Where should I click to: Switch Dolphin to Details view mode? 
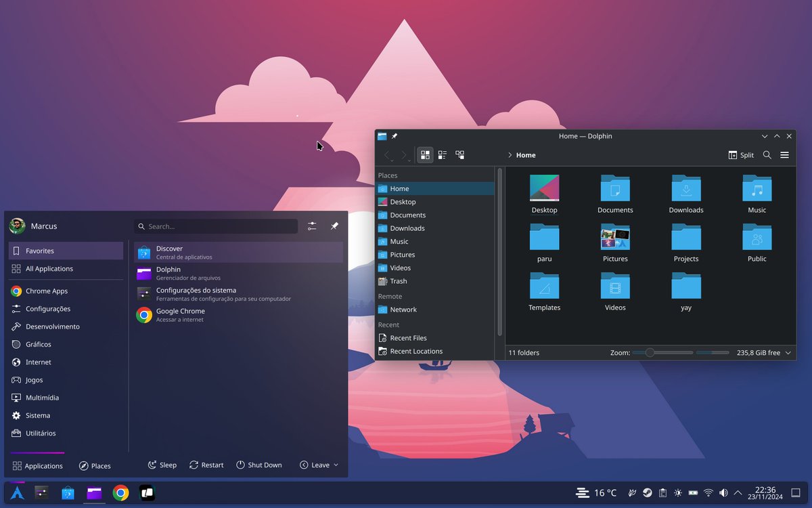(x=460, y=155)
